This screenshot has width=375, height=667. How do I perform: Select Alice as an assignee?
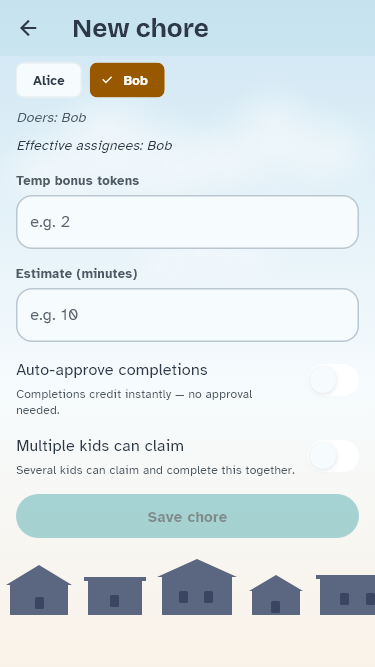[49, 80]
